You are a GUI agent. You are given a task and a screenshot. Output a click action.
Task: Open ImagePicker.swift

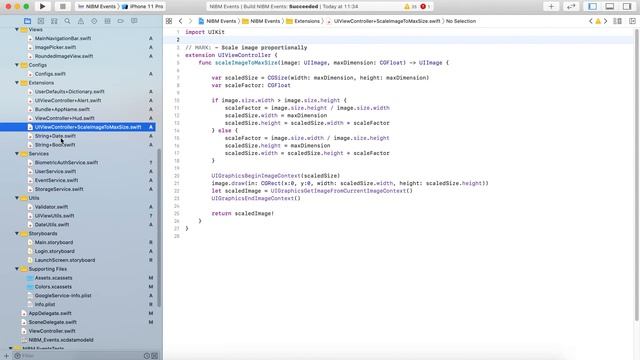pos(55,47)
